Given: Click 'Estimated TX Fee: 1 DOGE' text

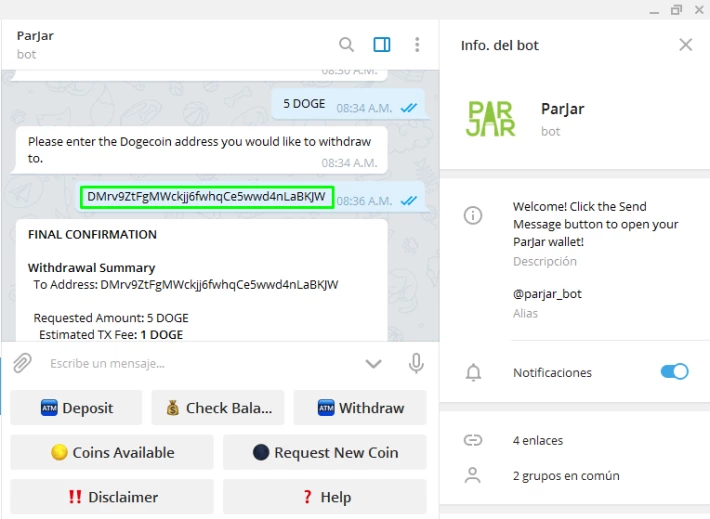Looking at the screenshot, I should click(x=111, y=335).
